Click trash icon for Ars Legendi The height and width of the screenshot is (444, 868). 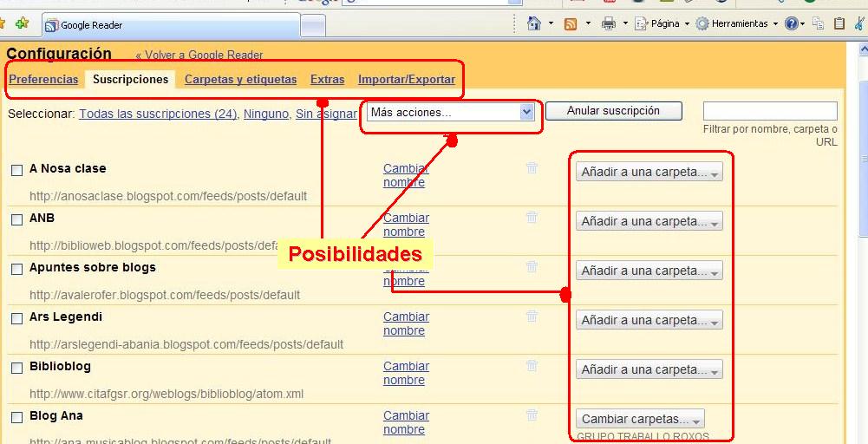coord(532,316)
